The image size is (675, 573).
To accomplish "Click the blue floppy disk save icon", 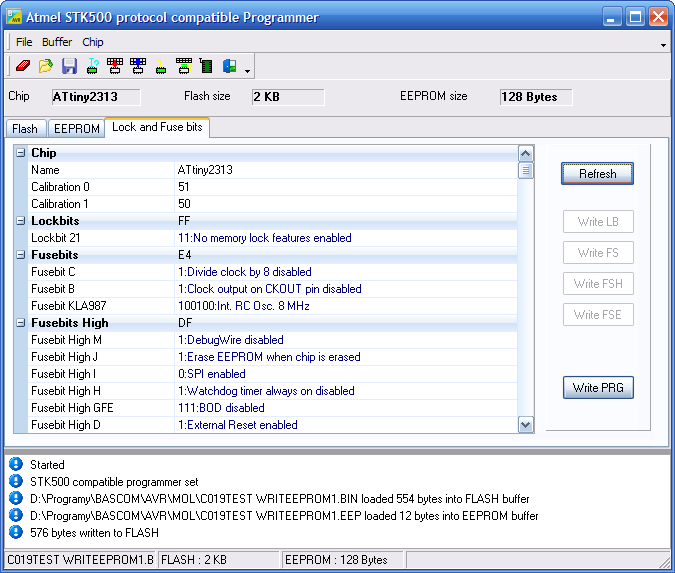I will 69,67.
